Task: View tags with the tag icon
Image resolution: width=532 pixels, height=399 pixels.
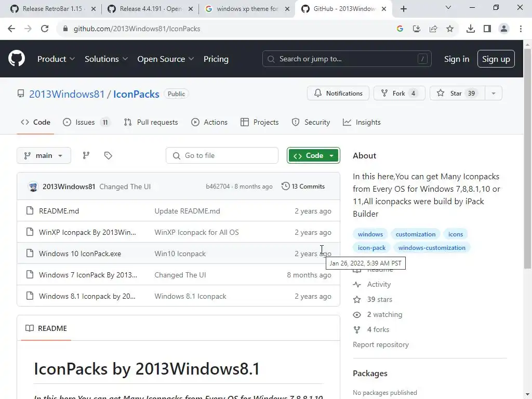Action: pyautogui.click(x=108, y=155)
